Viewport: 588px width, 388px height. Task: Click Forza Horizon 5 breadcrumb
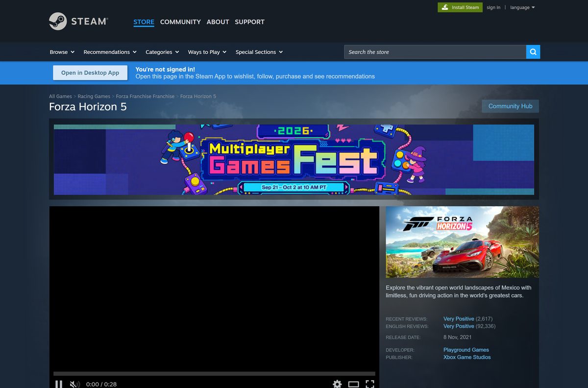[x=198, y=97]
